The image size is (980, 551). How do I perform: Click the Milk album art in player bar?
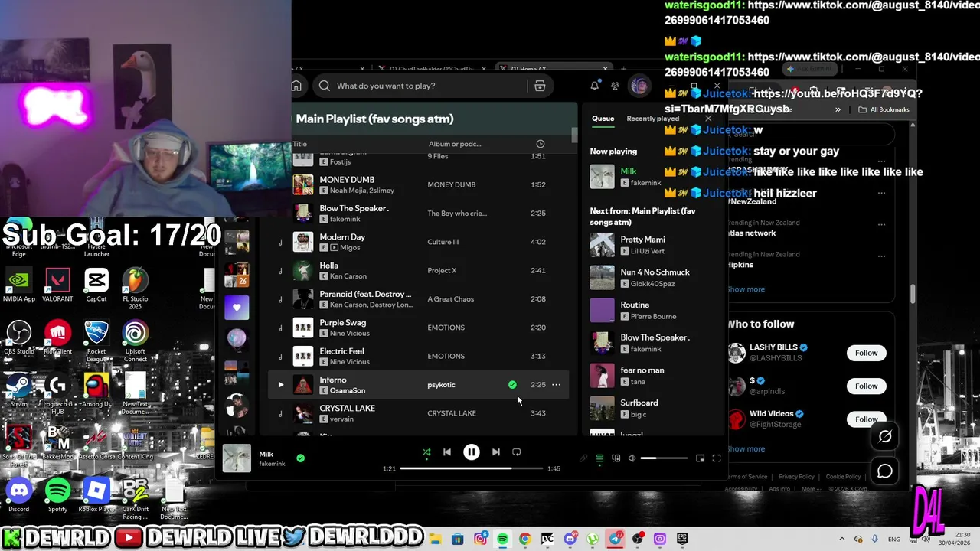[237, 458]
